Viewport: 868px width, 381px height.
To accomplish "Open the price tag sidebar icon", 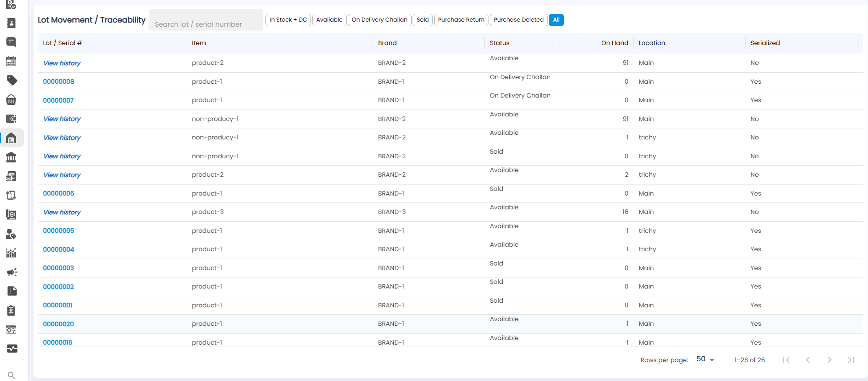I will (11, 81).
